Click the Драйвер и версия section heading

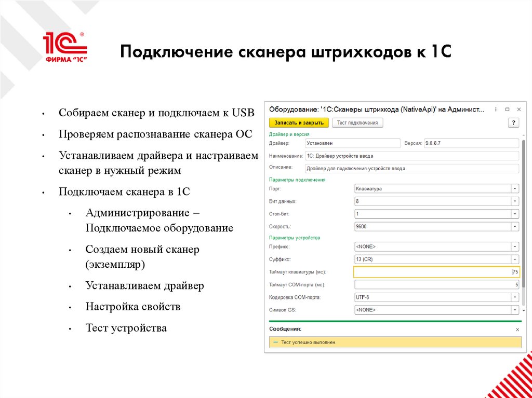coord(289,134)
